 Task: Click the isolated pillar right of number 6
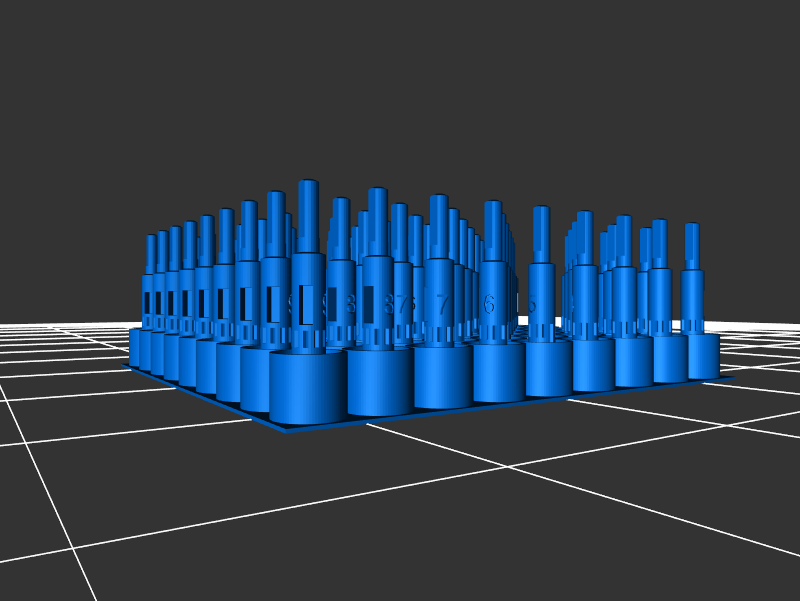tap(541, 290)
